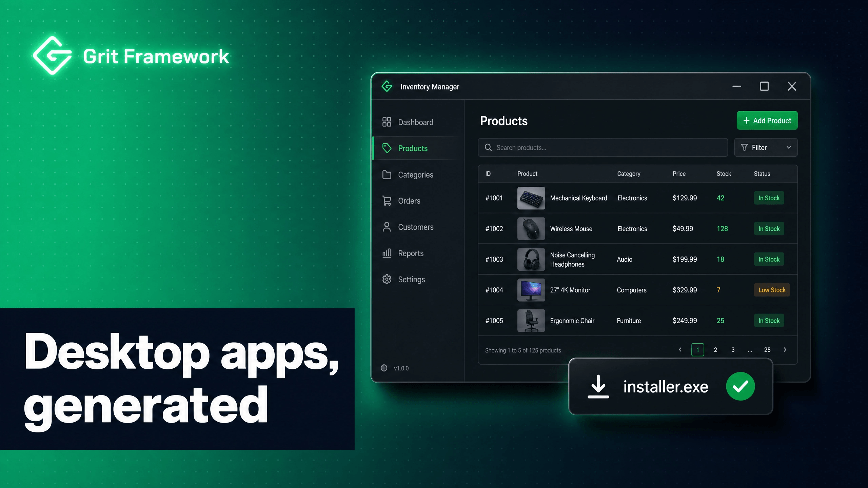Select product ID #1003
Screen dimensions: 868x488
pyautogui.click(x=494, y=259)
